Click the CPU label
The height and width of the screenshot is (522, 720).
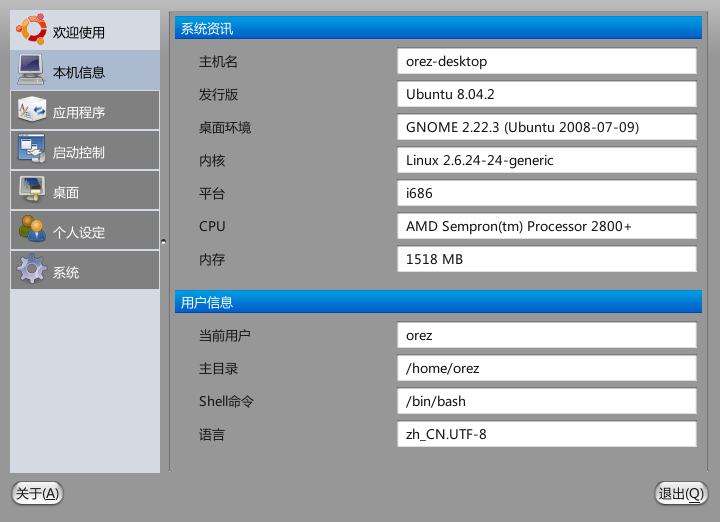[x=212, y=226]
